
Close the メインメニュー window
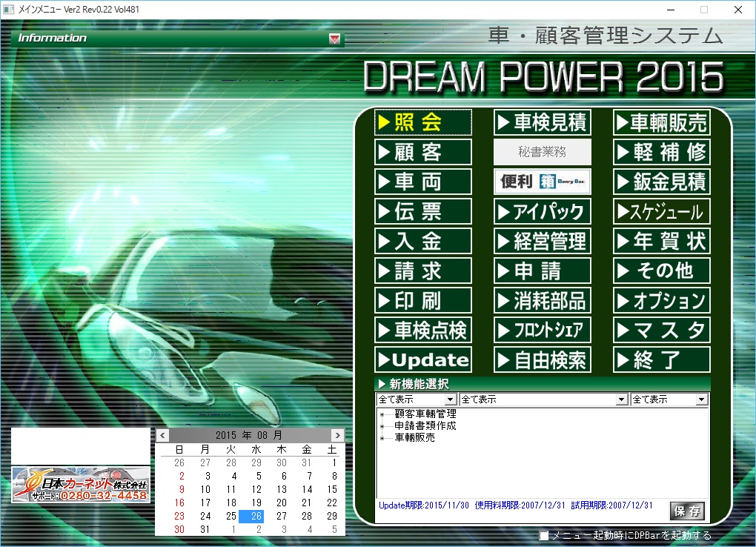pos(738,10)
